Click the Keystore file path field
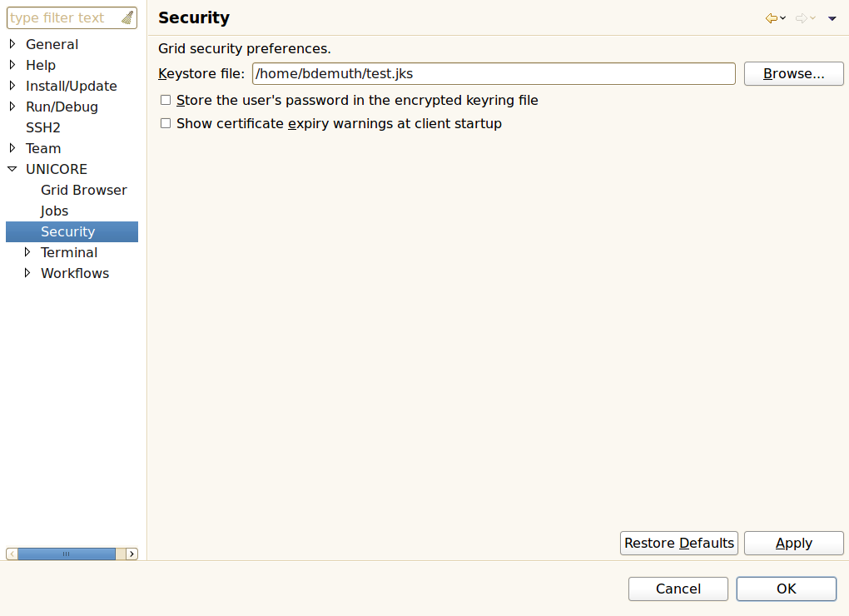Viewport: 849px width, 616px height. [493, 73]
